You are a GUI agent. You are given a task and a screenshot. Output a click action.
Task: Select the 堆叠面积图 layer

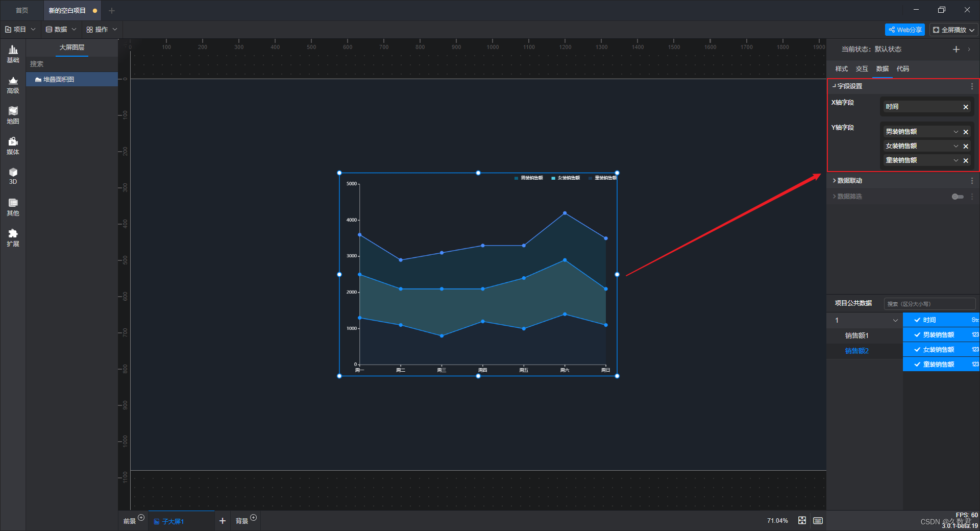coord(72,80)
